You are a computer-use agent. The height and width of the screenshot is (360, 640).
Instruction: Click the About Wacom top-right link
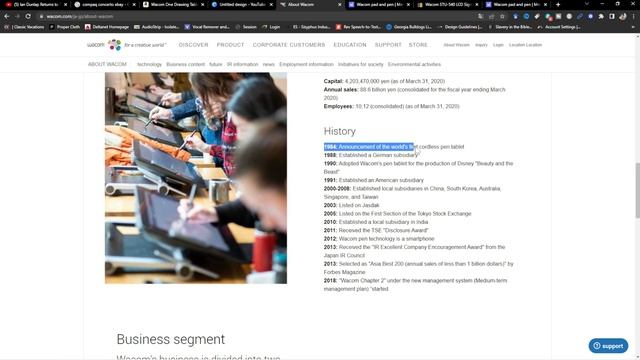tap(456, 45)
